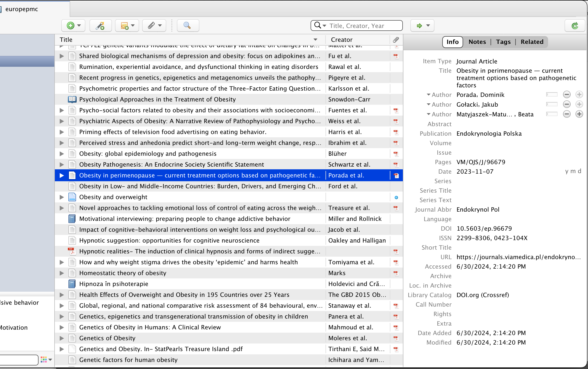This screenshot has width=588, height=369.
Task: Toggle name field mode for Porada, Dominik
Action: 552,94
